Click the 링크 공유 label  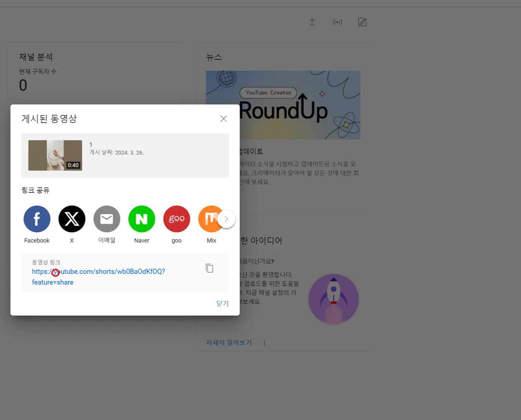click(x=35, y=190)
